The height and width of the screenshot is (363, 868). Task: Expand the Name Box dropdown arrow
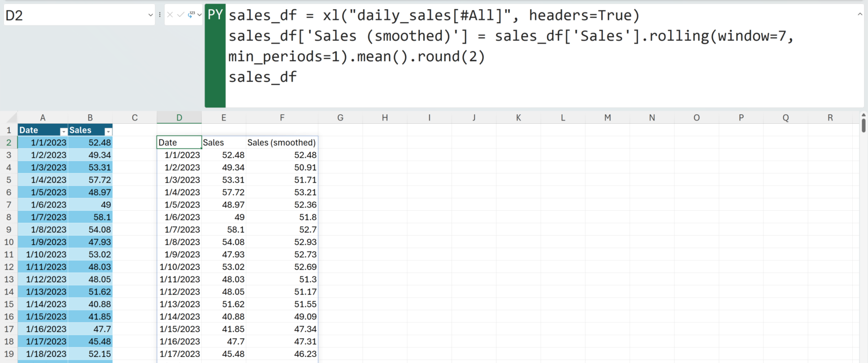tap(150, 15)
